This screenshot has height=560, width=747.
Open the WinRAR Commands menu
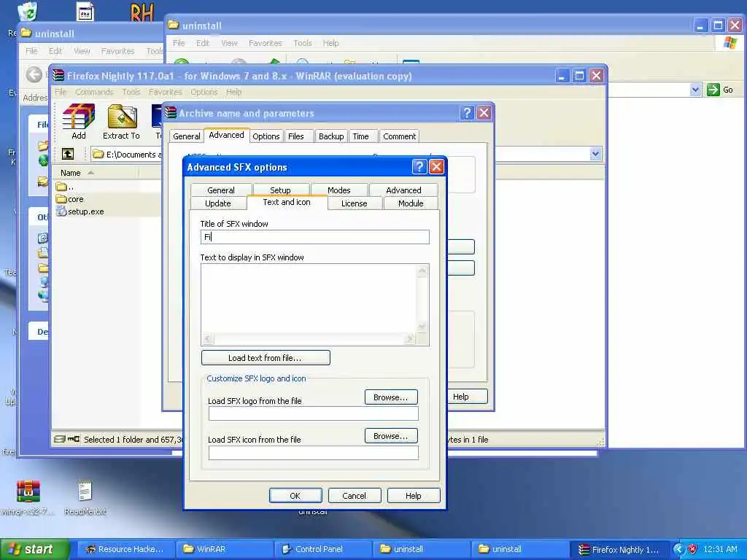94,92
